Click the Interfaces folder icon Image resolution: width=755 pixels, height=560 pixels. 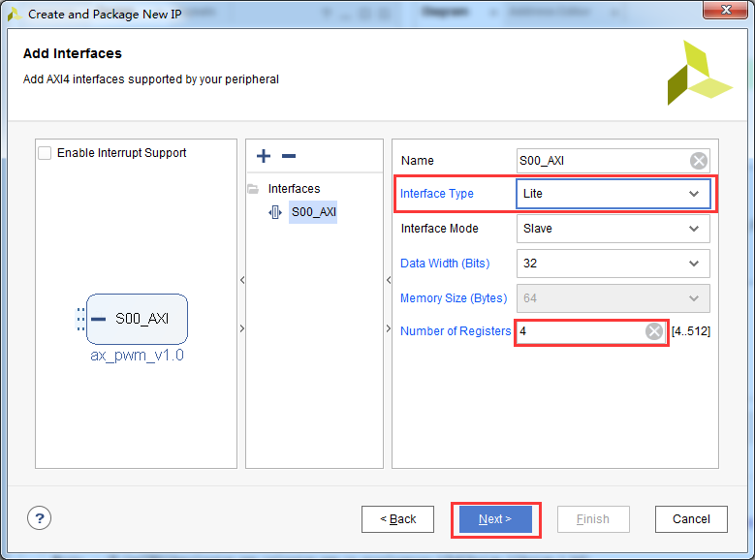coord(253,189)
